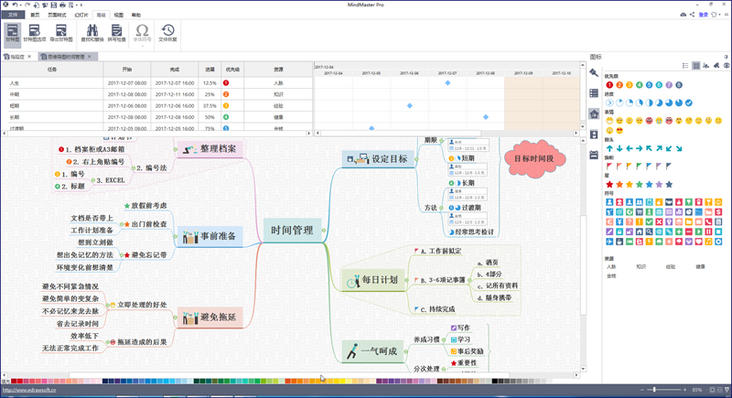This screenshot has height=398, width=732.
Task: Switch icon panel to grid view
Action: coord(696,66)
